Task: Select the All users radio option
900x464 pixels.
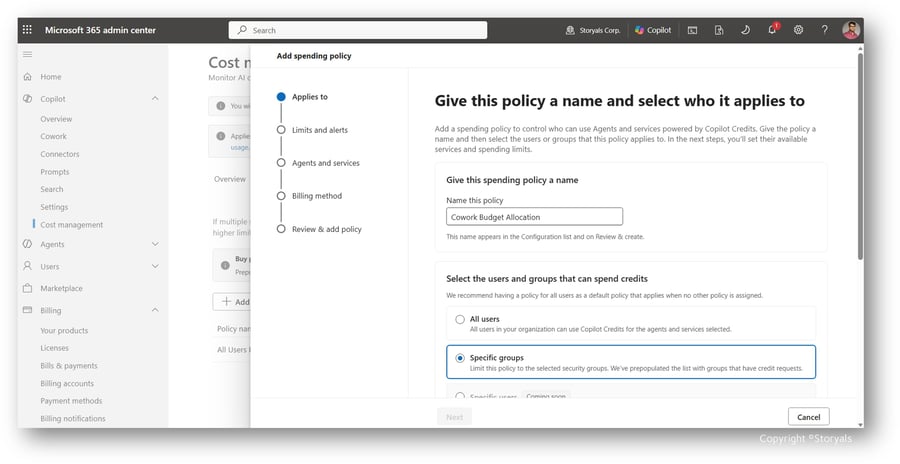Action: pos(460,319)
